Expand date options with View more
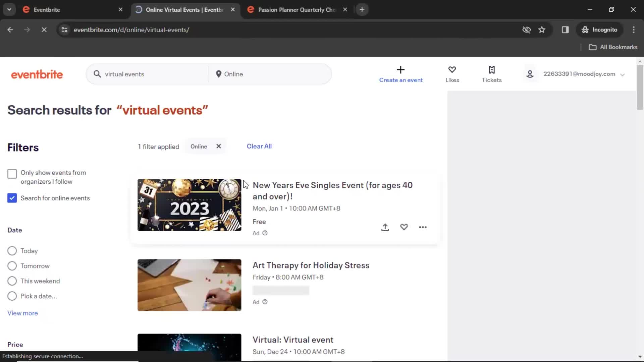This screenshot has height=362, width=644. click(x=22, y=313)
